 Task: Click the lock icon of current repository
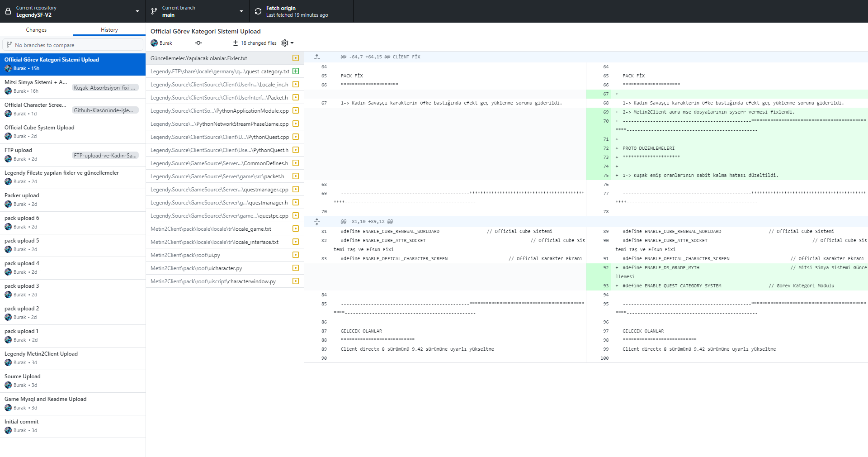8,11
